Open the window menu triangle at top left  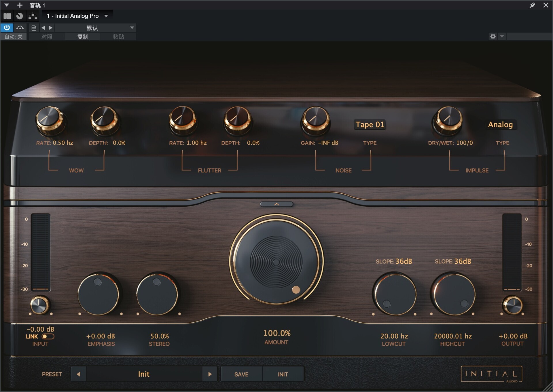(7, 5)
